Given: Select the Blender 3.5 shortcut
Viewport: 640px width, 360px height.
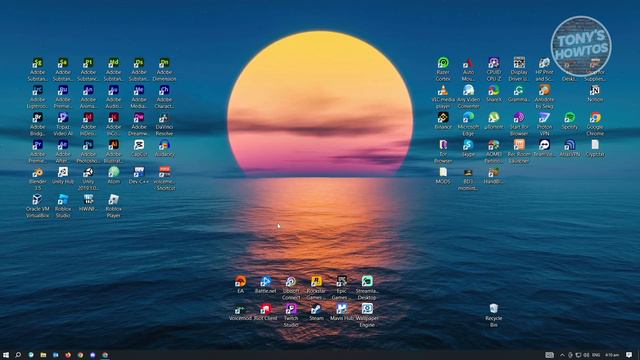Looking at the screenshot, I should pyautogui.click(x=38, y=172).
